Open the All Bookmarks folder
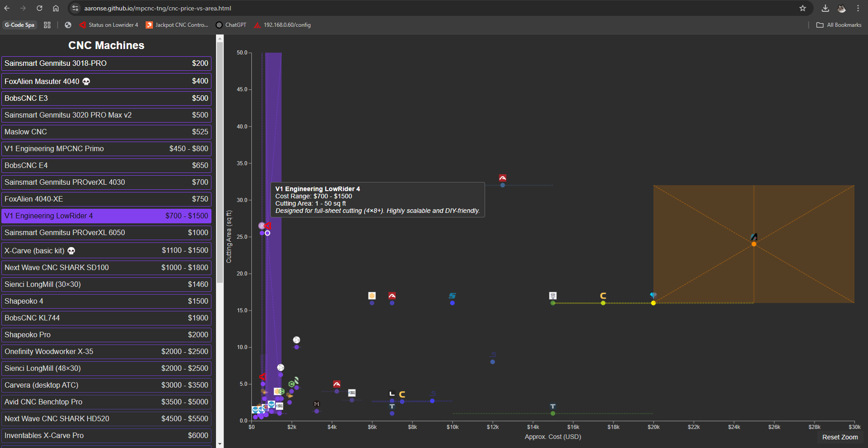The image size is (868, 448). pos(839,25)
